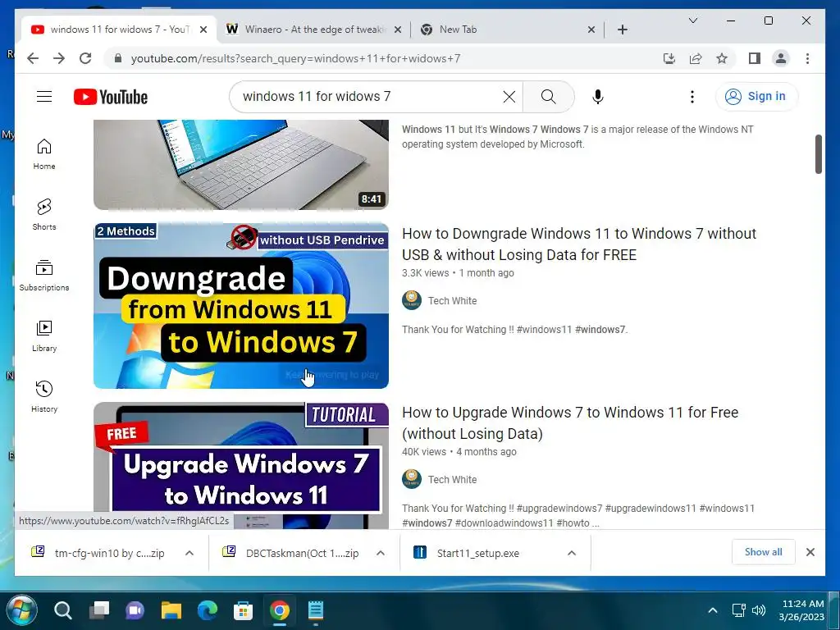Open the Chat app on taskbar
This screenshot has width=840, height=630.
click(x=135, y=610)
